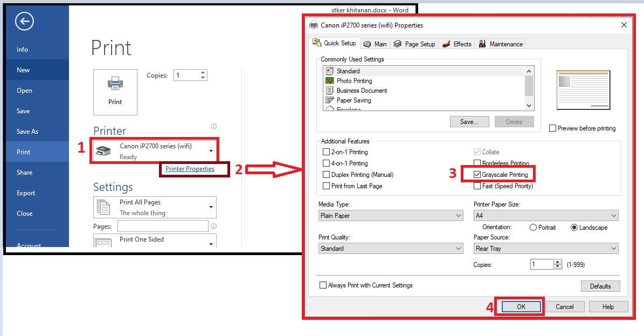Click the Pages input field
Screen dimensions: 644x336
pos(163,226)
